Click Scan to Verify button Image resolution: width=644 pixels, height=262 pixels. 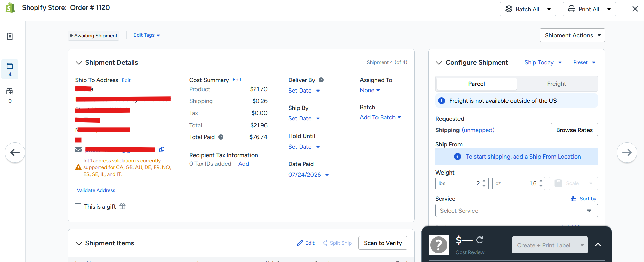click(383, 243)
